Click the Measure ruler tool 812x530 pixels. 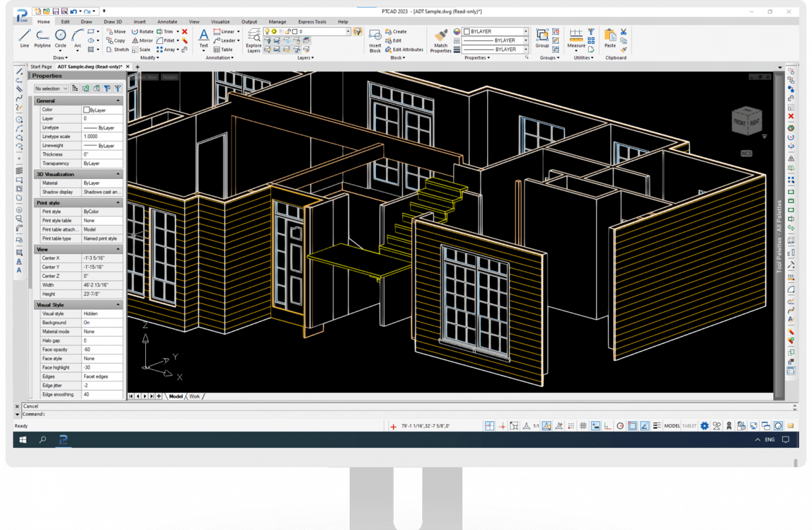(576, 36)
